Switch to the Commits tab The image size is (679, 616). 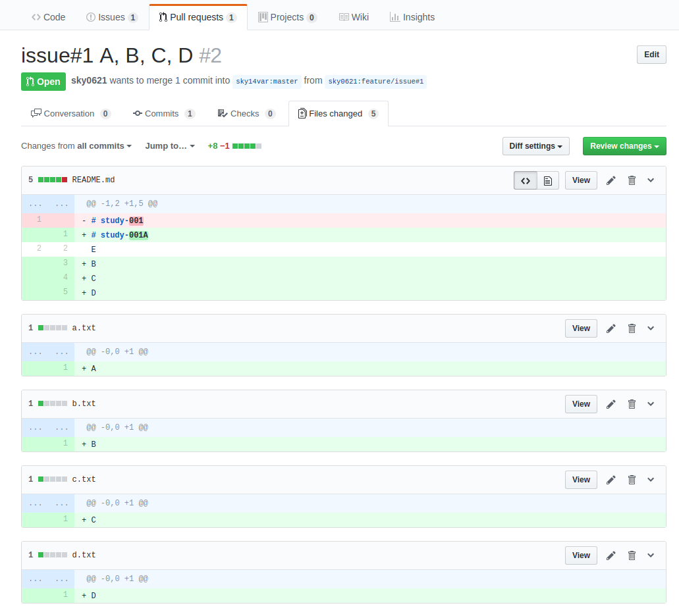coord(164,114)
